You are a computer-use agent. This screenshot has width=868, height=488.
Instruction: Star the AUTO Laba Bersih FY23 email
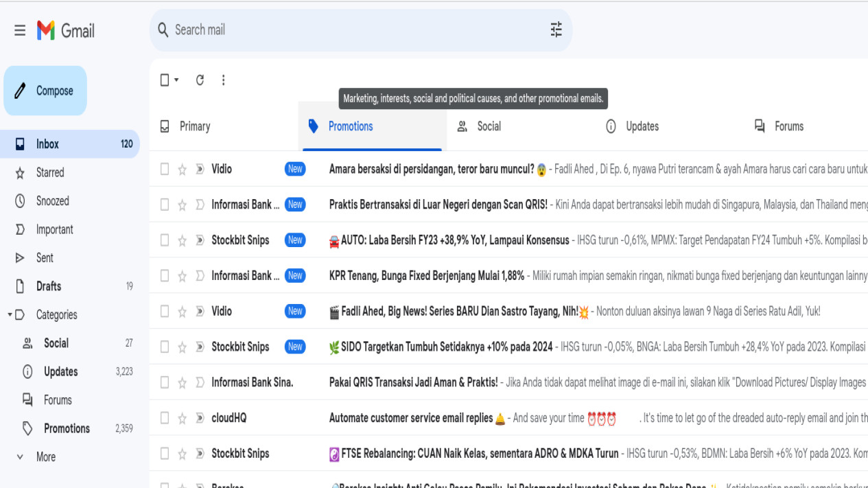tap(183, 240)
